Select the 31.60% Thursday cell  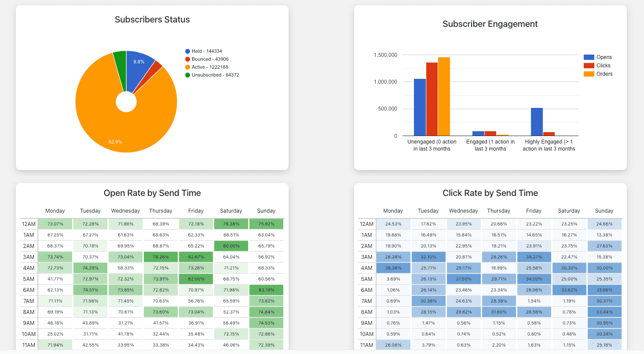[498, 312]
